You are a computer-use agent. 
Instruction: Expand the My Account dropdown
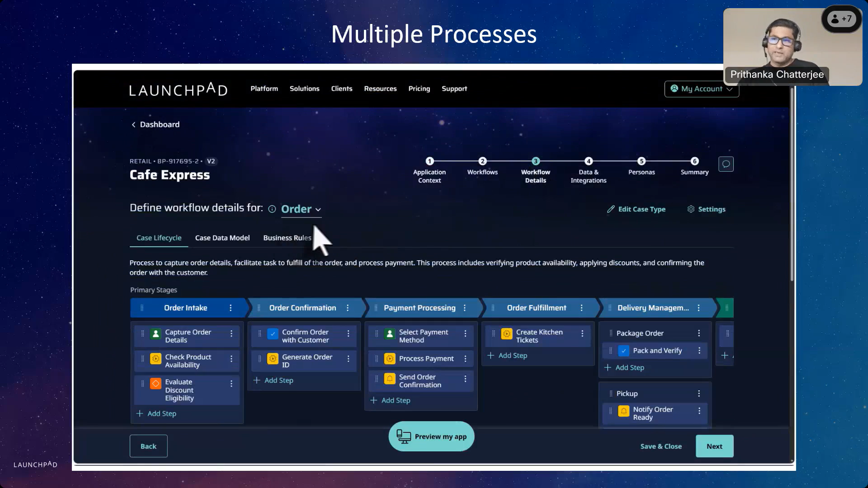pyautogui.click(x=701, y=89)
